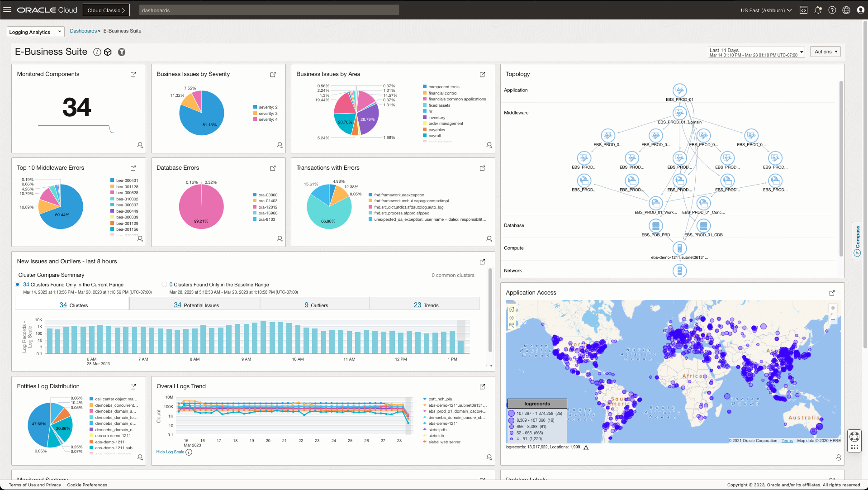Click the severity: 2 legend swatch

pos(255,107)
